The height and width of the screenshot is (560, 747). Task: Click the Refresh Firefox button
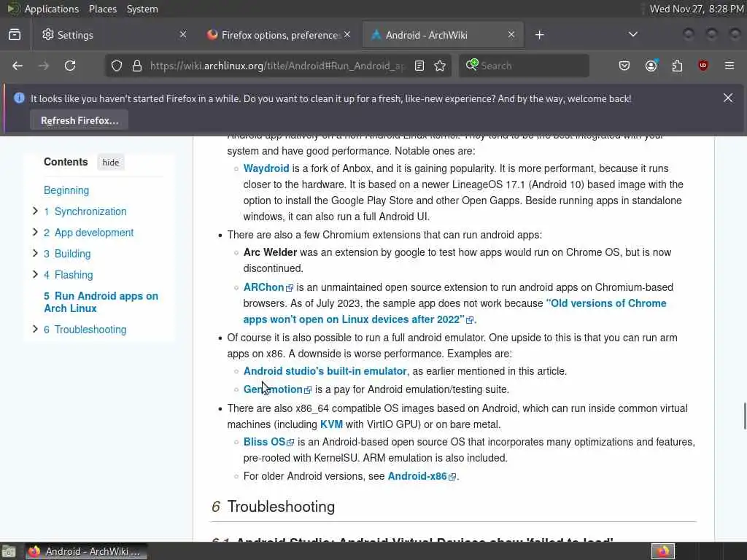coord(79,120)
